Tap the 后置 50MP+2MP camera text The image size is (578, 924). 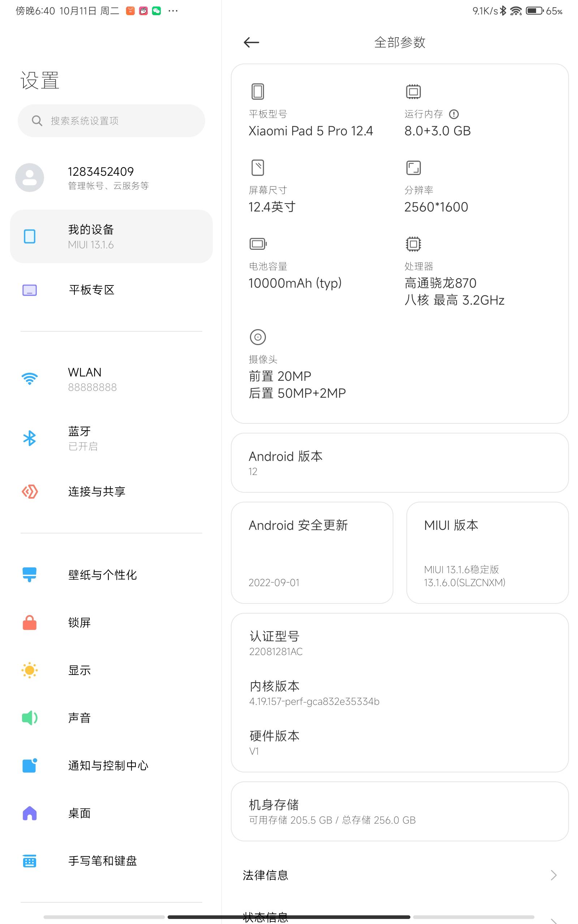pyautogui.click(x=297, y=393)
